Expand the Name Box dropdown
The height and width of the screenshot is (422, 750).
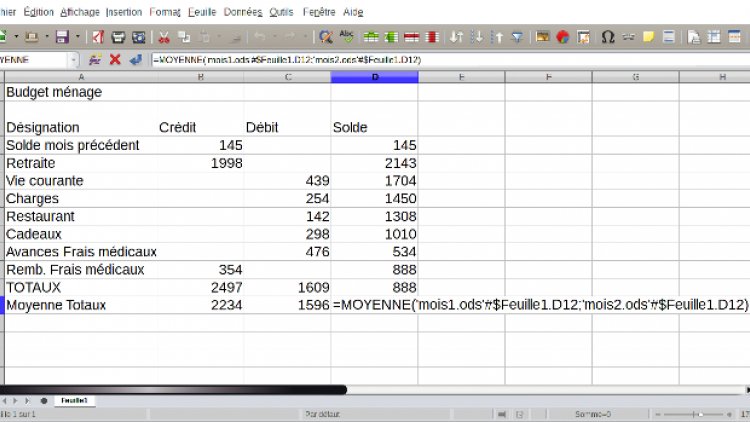coord(74,60)
